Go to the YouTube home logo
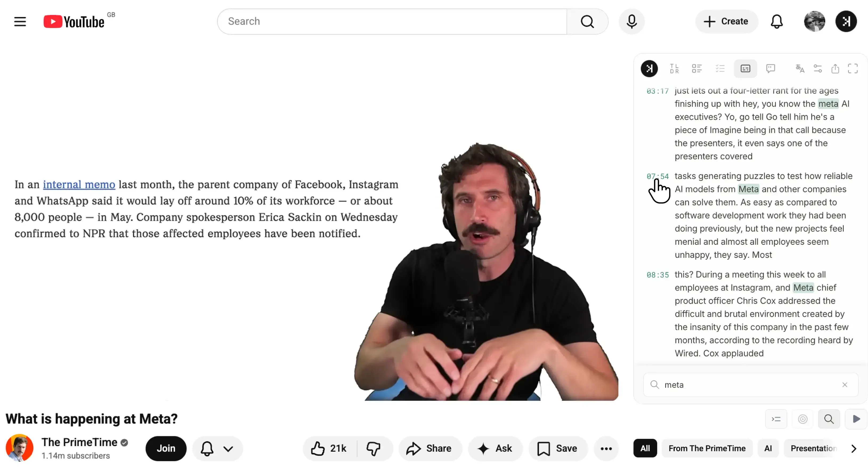The image size is (868, 469). 74,22
